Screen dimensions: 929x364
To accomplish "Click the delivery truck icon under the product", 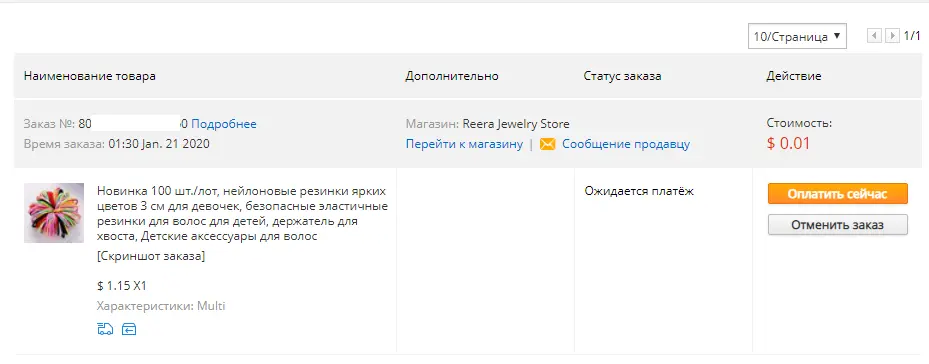I will point(105,329).
